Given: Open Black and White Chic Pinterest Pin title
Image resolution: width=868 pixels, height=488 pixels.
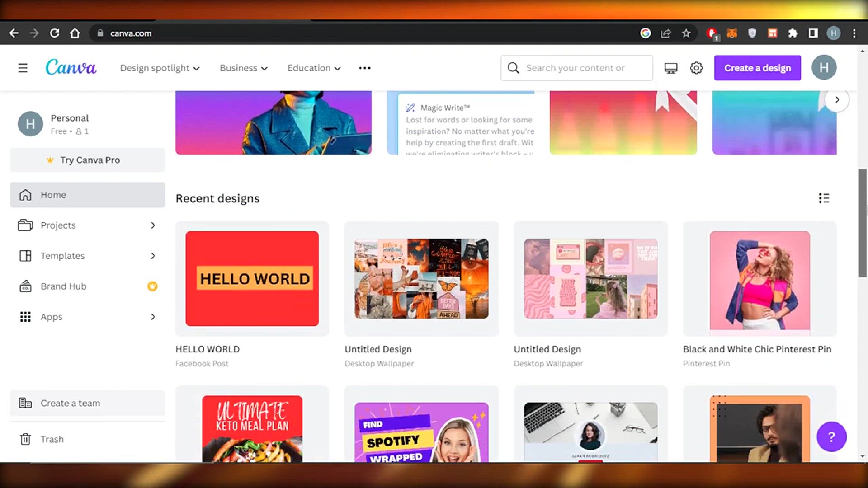Looking at the screenshot, I should point(757,349).
